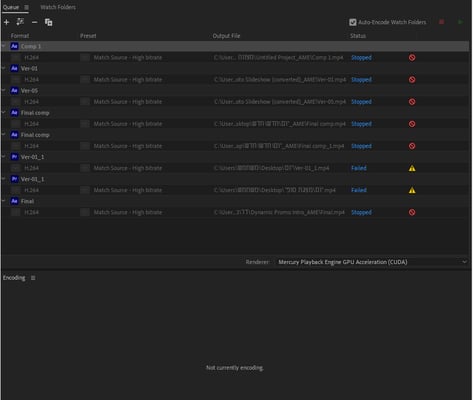The height and width of the screenshot is (400, 473).
Task: Click the After Effects icon beside Ver-05
Action: tap(14, 91)
